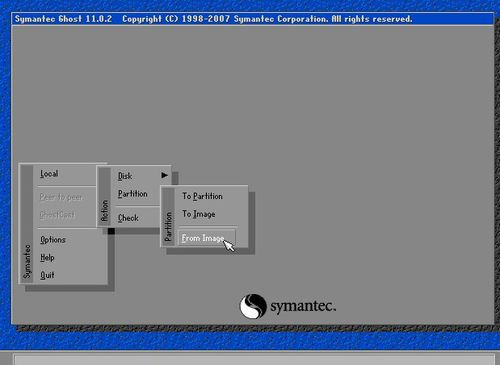Open the Disk menu entry
The image size is (500, 365).
click(x=125, y=176)
